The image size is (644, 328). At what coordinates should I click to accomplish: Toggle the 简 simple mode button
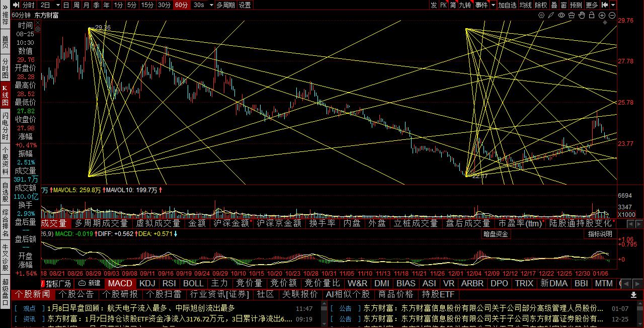tap(453, 5)
